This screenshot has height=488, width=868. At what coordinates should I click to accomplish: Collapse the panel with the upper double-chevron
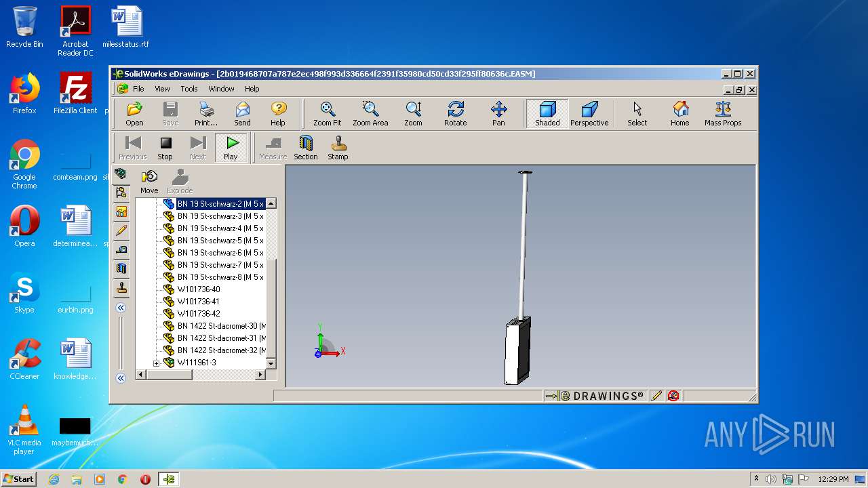point(121,308)
